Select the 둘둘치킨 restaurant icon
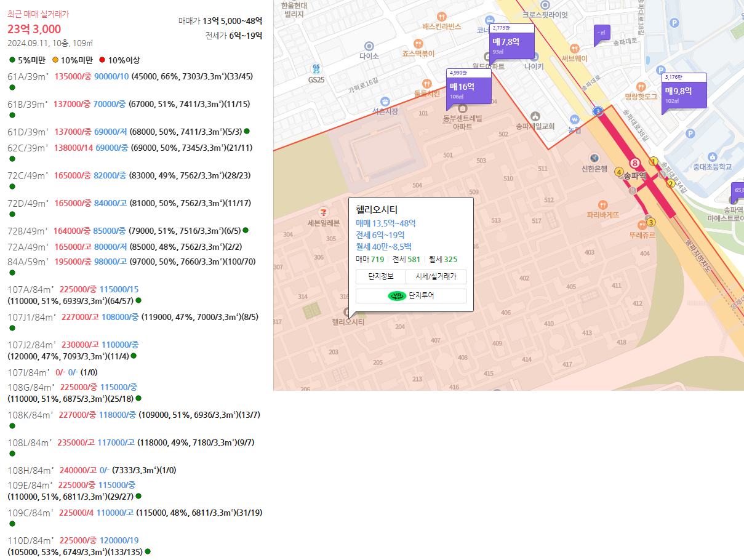Screen dimensions: 744x560 tap(426, 84)
